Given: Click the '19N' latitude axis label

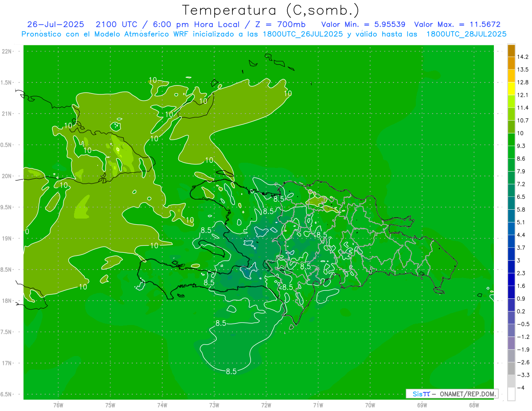Looking at the screenshot, I should coord(6,239).
